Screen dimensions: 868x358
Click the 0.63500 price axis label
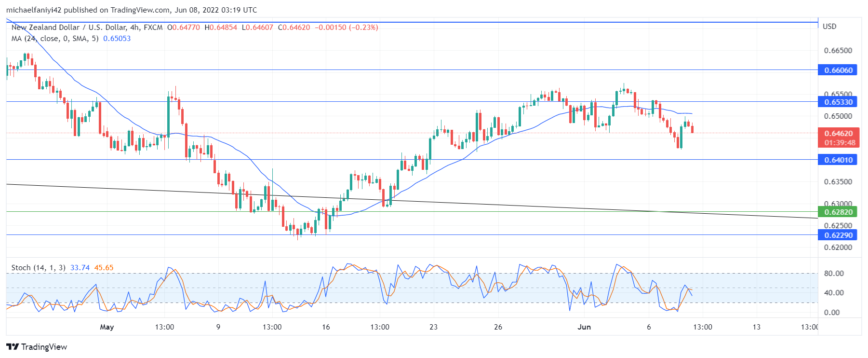[x=838, y=182]
